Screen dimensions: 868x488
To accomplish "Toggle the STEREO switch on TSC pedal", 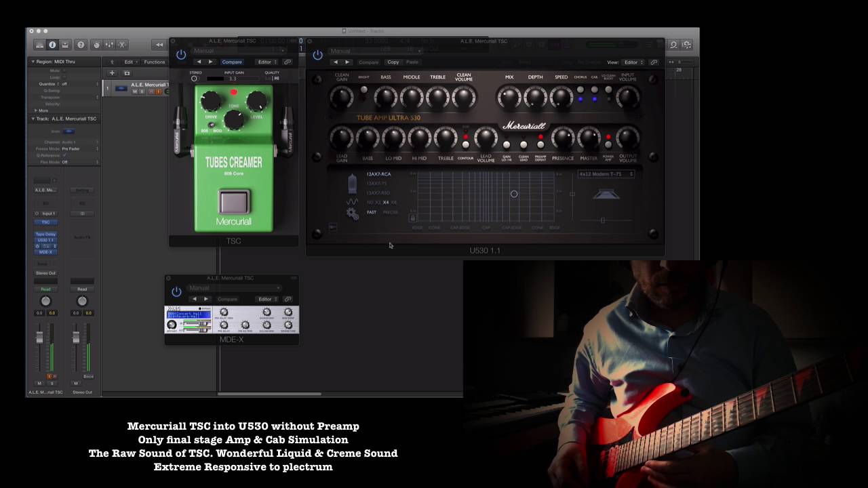I will (194, 79).
